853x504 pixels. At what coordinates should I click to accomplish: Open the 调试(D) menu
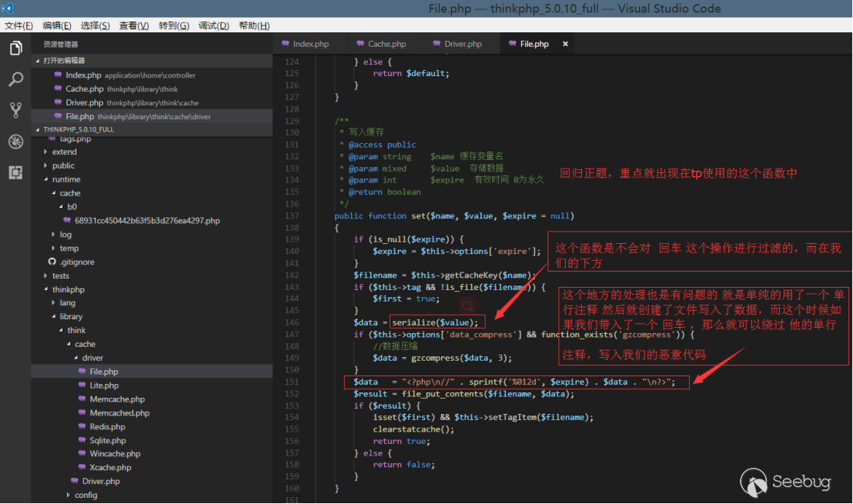pyautogui.click(x=214, y=25)
